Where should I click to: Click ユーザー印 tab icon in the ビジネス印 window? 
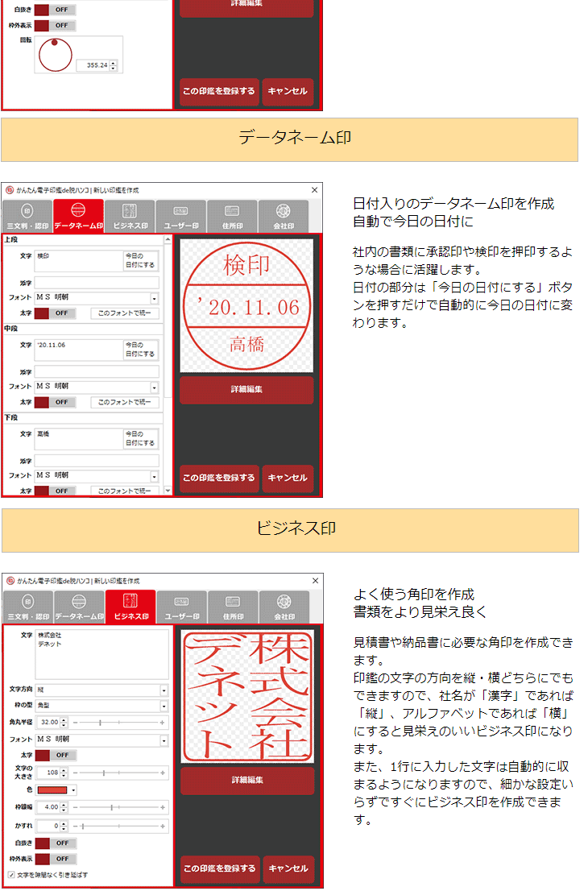181,602
